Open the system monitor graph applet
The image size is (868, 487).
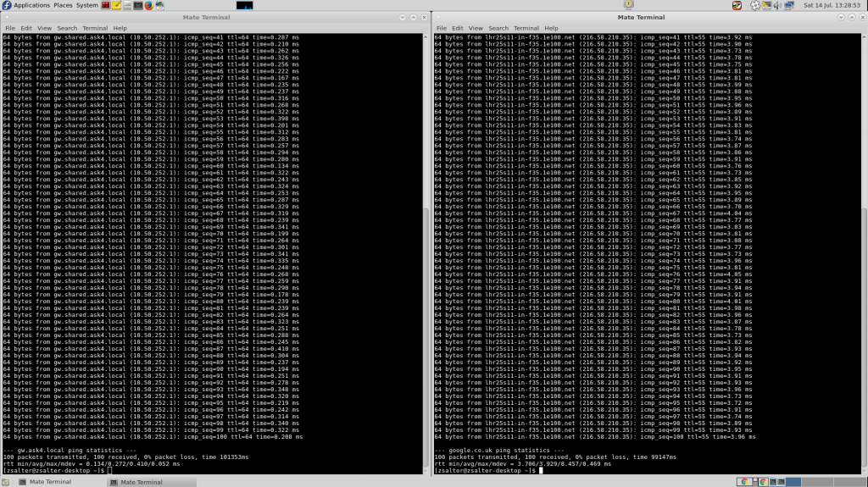pyautogui.click(x=245, y=5)
